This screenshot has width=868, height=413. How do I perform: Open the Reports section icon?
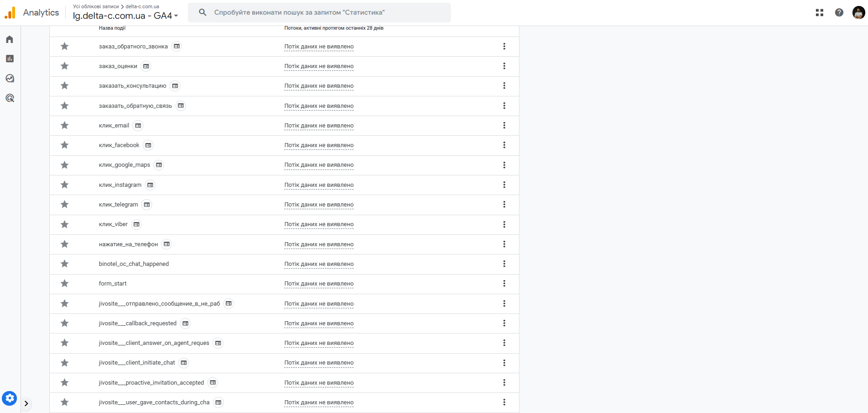tap(10, 59)
